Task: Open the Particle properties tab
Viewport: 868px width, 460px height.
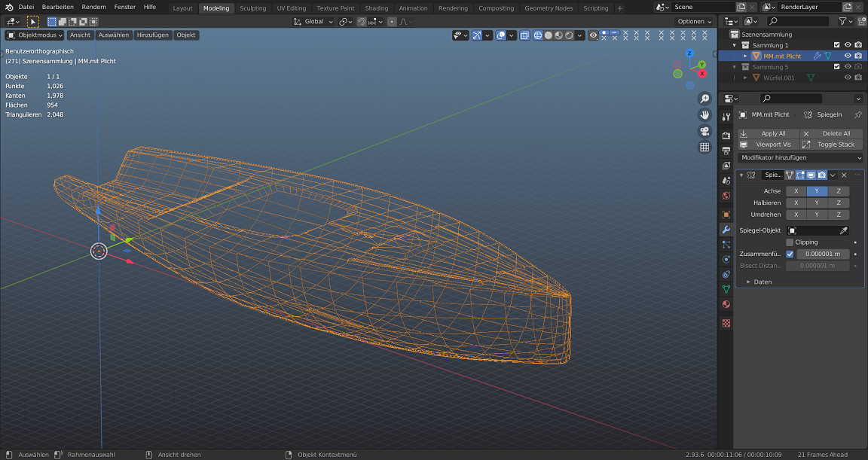Action: coord(726,245)
